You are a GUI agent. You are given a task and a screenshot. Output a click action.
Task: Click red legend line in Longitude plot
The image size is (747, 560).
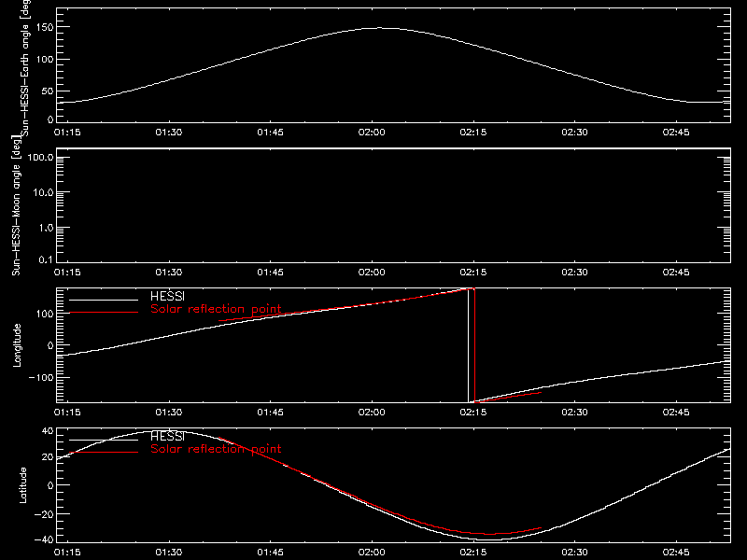[x=104, y=313]
